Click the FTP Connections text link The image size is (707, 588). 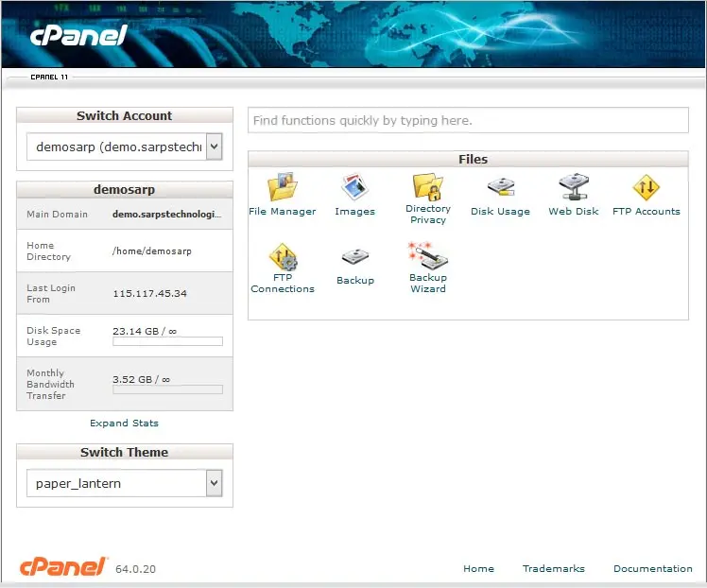[283, 284]
